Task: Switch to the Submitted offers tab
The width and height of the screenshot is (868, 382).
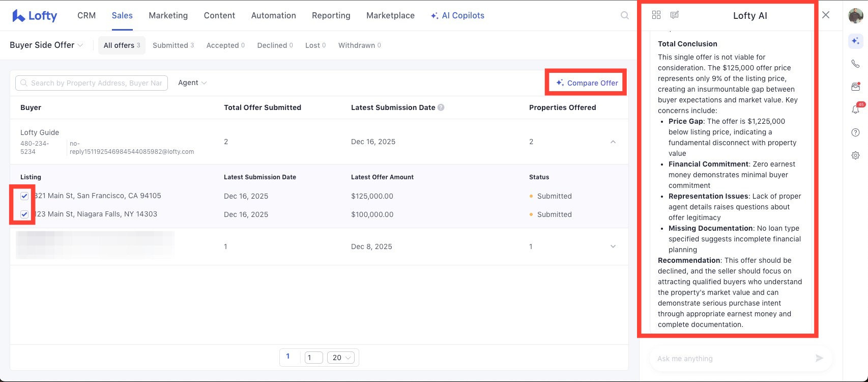Action: (173, 45)
